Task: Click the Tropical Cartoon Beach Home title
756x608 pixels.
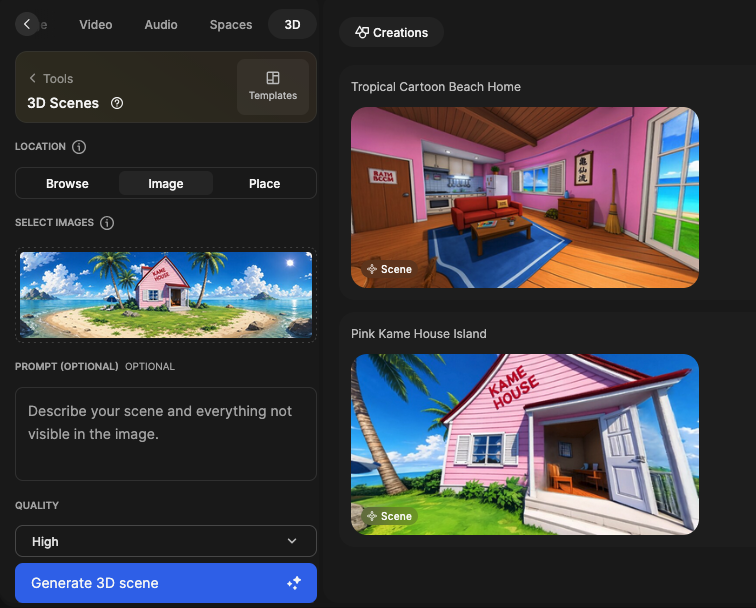Action: (x=436, y=87)
